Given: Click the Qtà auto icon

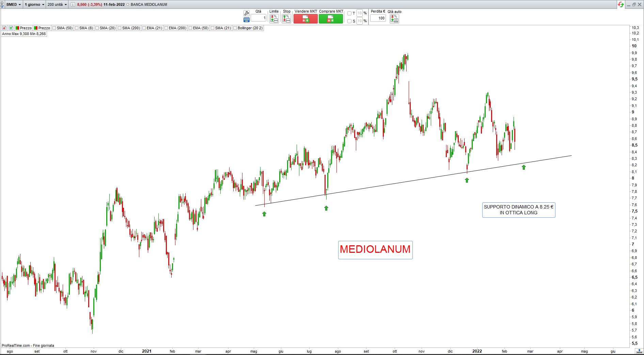Looking at the screenshot, I should click(394, 19).
